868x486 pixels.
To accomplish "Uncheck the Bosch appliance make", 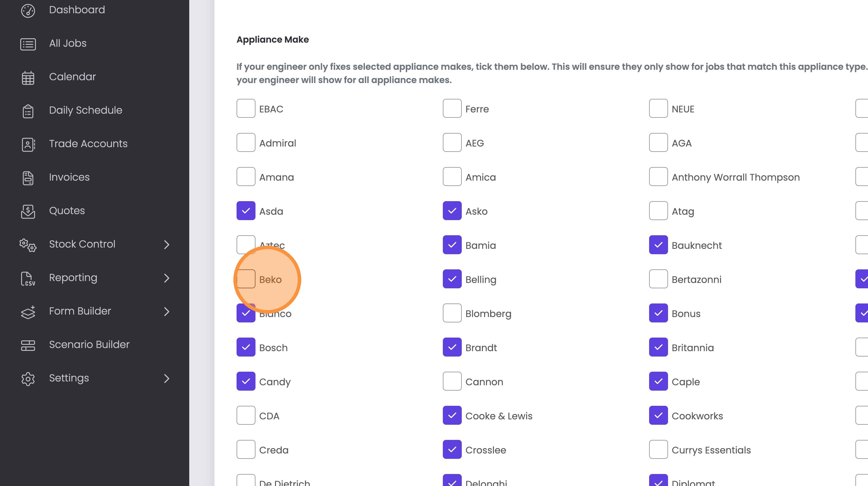I will [246, 347].
